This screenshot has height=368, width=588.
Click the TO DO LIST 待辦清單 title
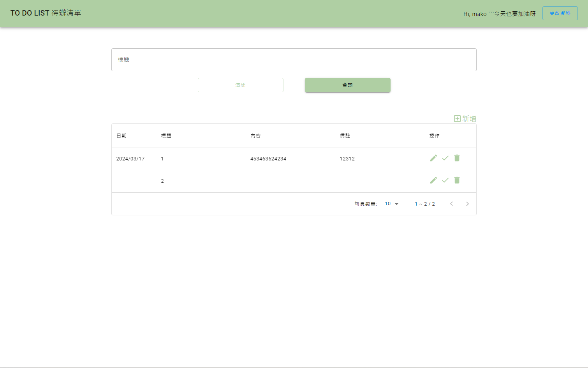pyautogui.click(x=46, y=13)
